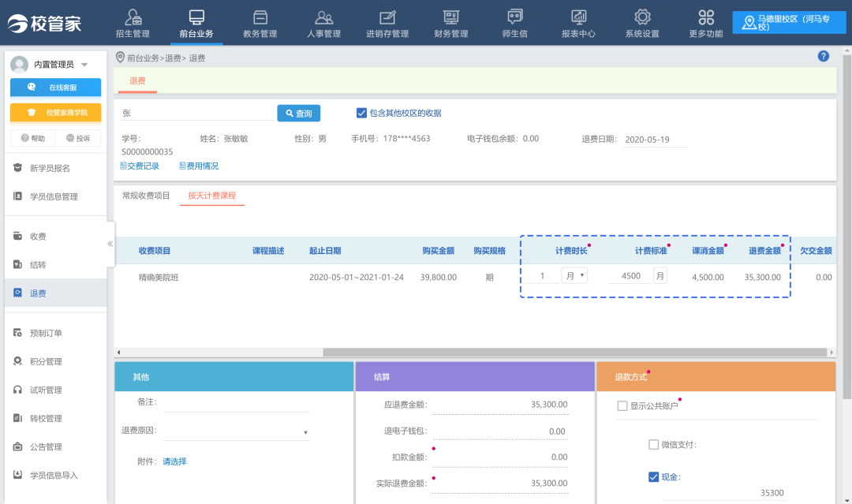Open 系统设置 gear icon

(642, 17)
